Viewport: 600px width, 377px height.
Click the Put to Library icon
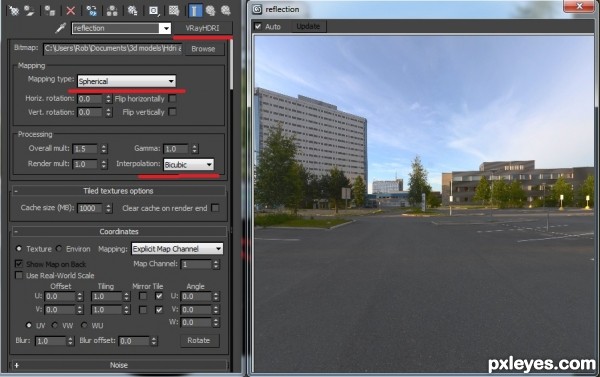pyautogui.click(x=132, y=10)
